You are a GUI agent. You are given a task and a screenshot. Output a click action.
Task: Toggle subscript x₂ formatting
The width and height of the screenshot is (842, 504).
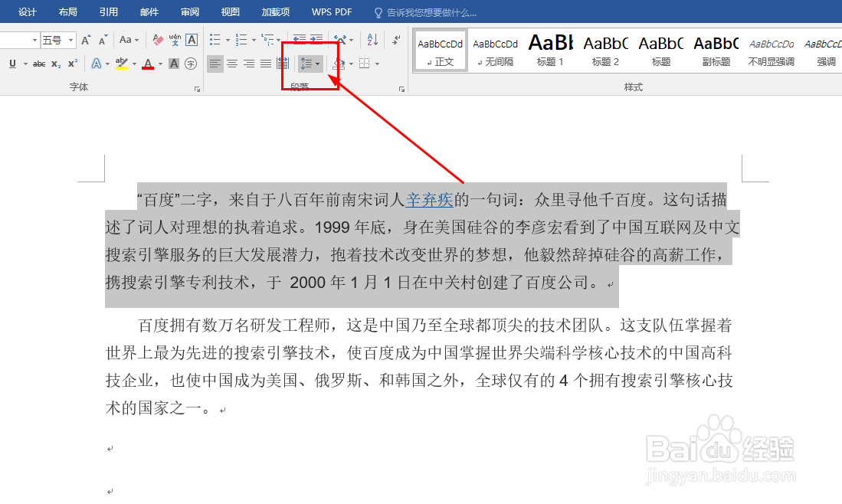(56, 64)
